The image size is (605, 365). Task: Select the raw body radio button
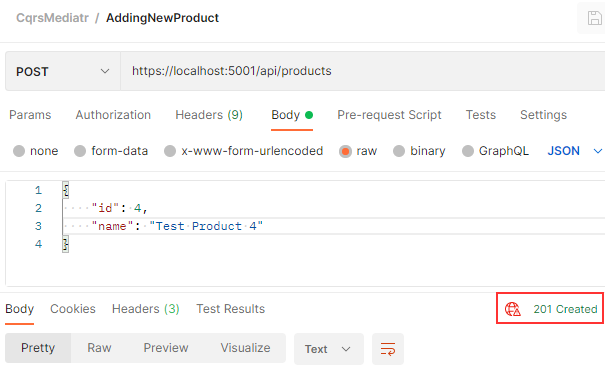(x=345, y=151)
